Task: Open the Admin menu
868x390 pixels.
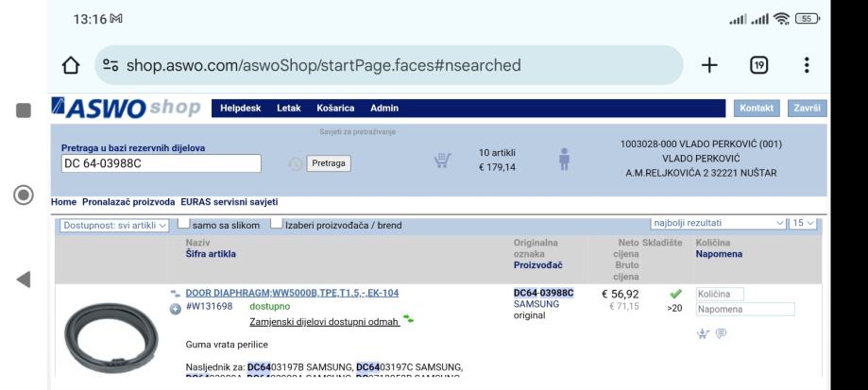Action: pos(384,109)
